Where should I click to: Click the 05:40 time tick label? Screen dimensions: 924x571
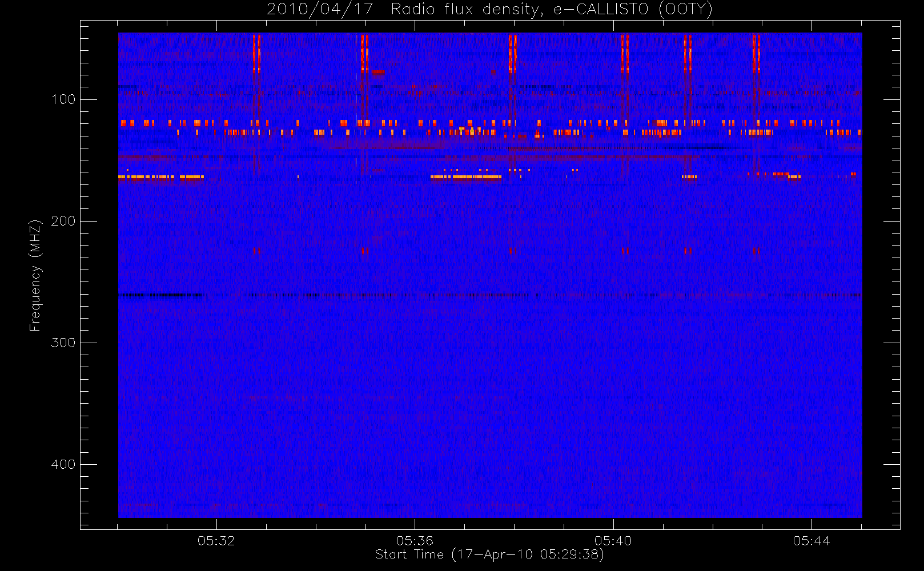pos(613,541)
